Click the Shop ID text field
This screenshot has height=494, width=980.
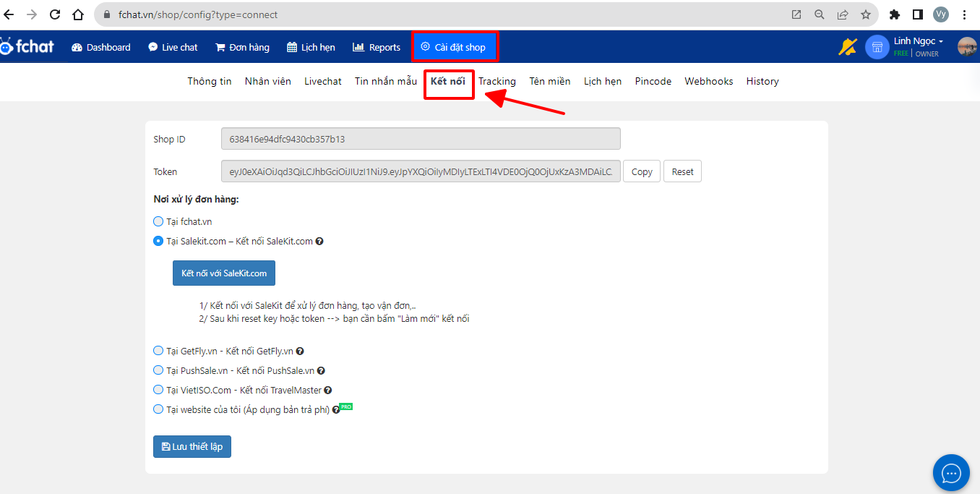[421, 139]
